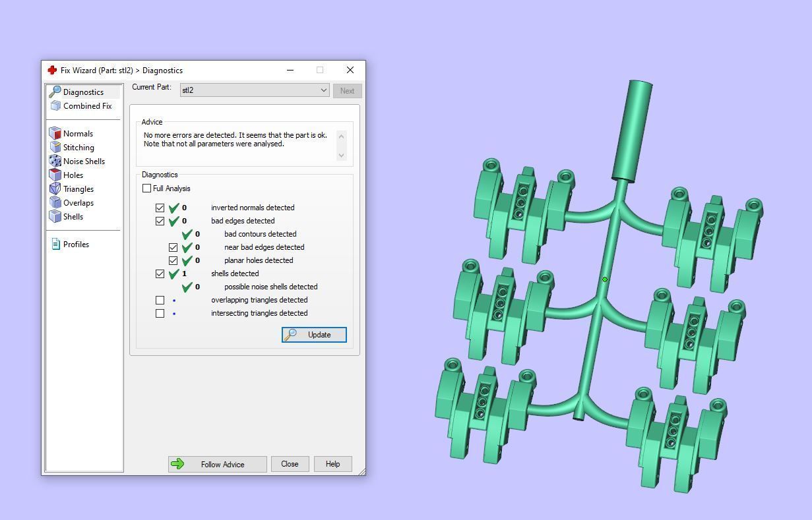Click the 'possible noise shells detected' label
Image resolution: width=812 pixels, height=520 pixels.
point(270,287)
